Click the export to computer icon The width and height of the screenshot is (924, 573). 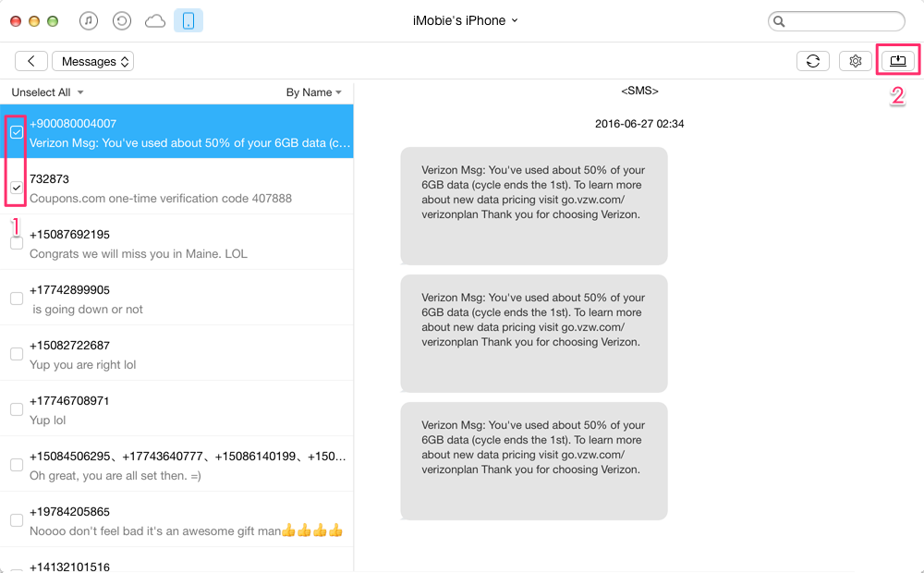point(897,61)
